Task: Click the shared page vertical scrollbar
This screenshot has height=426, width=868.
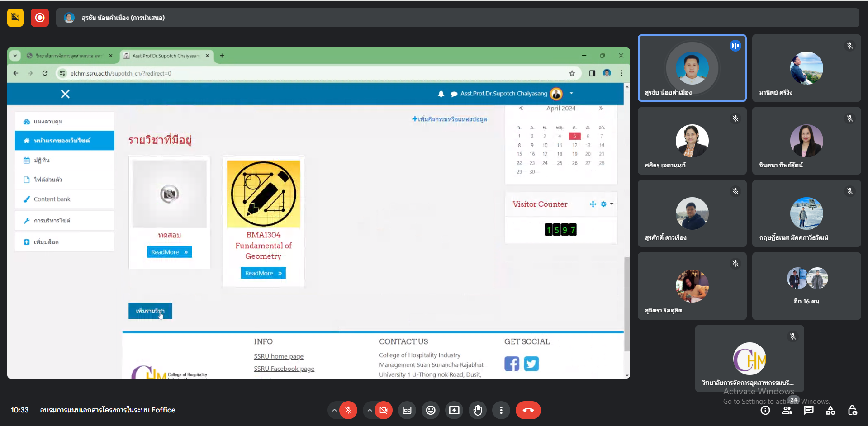Action: [x=626, y=303]
